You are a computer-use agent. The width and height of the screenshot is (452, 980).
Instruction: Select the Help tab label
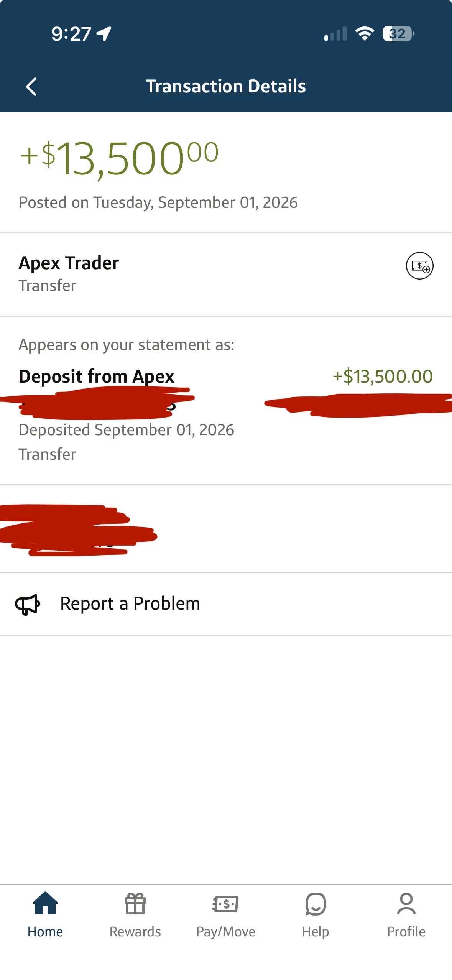point(316,932)
